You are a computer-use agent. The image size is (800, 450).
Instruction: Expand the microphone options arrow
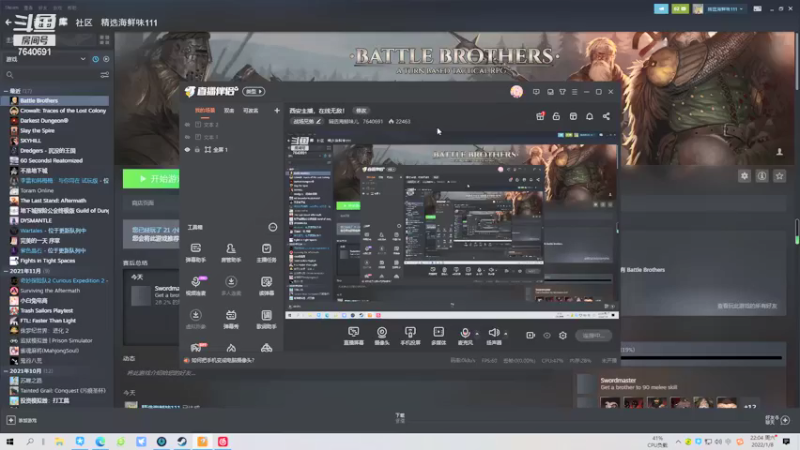point(477,334)
